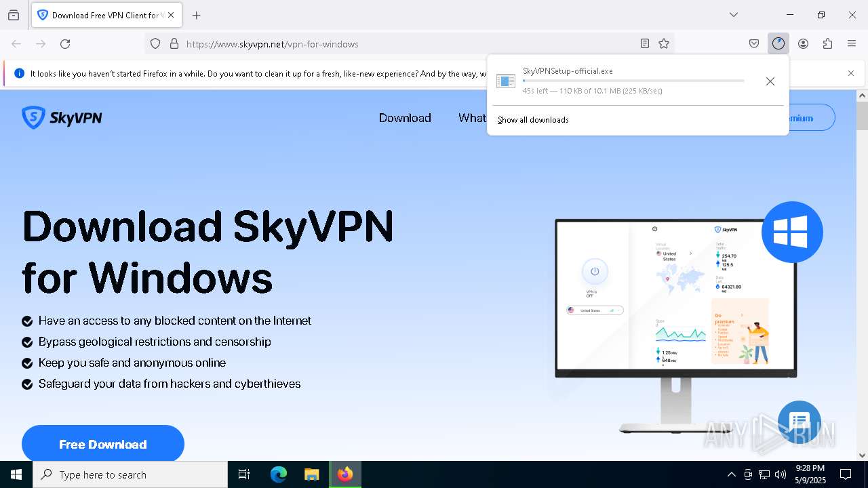Click the Free Download button
This screenshot has height=488, width=868.
pos(103,444)
